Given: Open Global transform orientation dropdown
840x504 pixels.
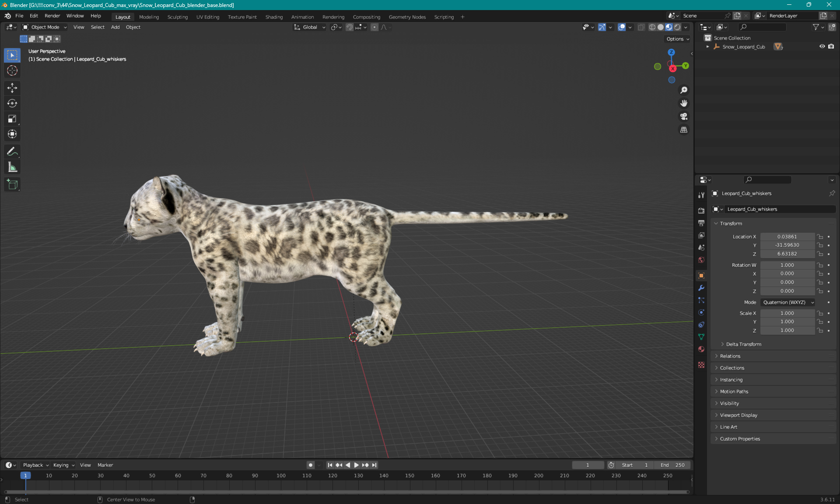Looking at the screenshot, I should tap(310, 27).
